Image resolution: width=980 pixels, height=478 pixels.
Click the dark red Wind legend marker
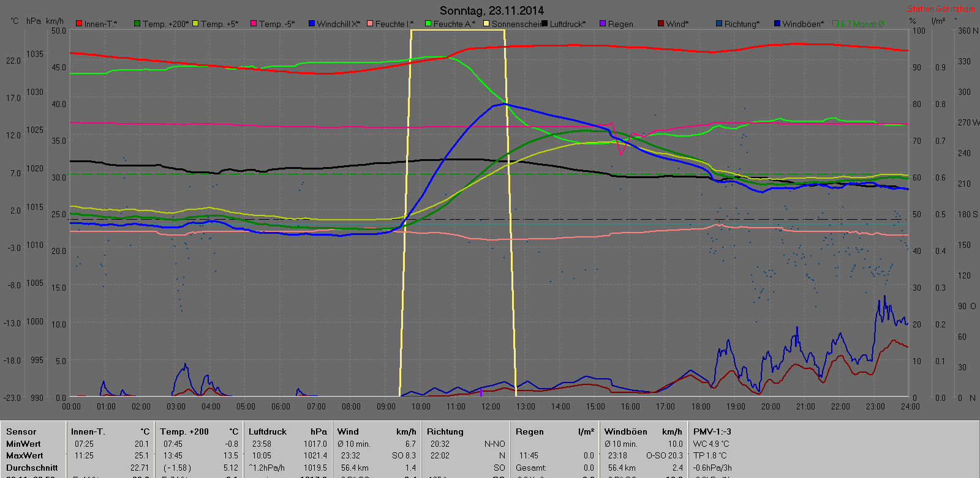click(x=661, y=24)
